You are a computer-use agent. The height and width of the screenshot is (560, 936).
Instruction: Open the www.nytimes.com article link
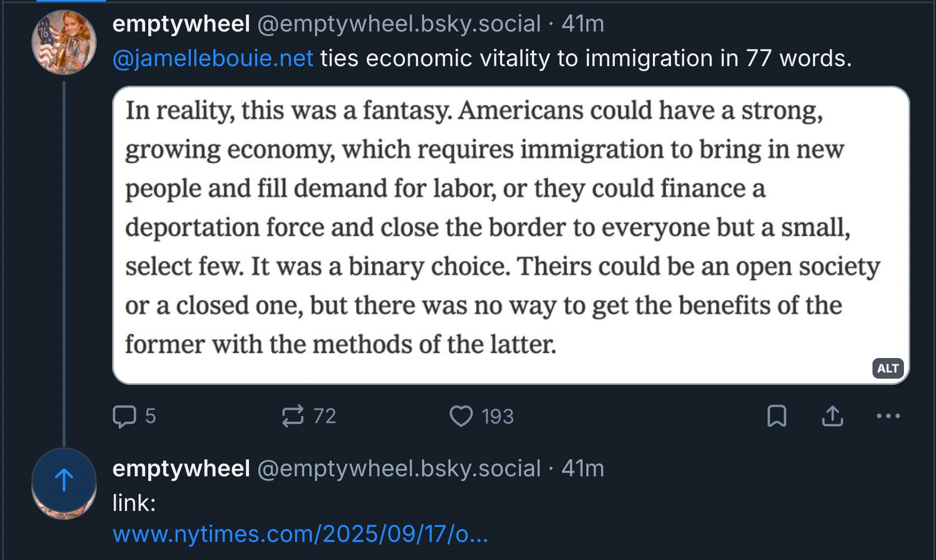(300, 534)
